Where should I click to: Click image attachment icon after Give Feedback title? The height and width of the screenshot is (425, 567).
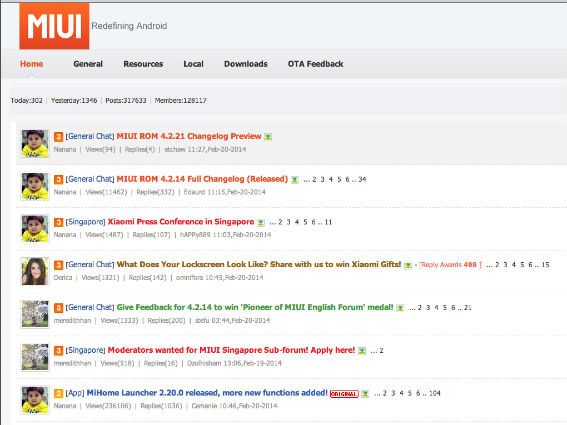click(x=400, y=308)
